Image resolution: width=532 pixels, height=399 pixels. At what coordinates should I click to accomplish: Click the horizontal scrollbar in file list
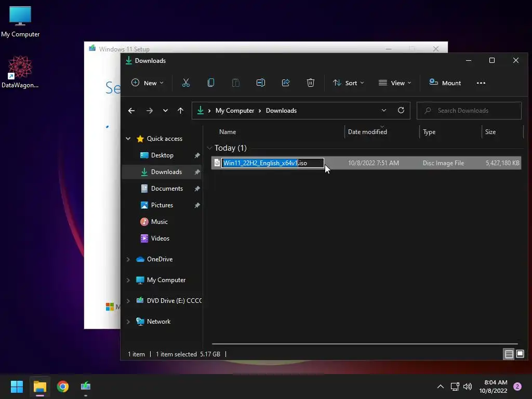(x=365, y=344)
